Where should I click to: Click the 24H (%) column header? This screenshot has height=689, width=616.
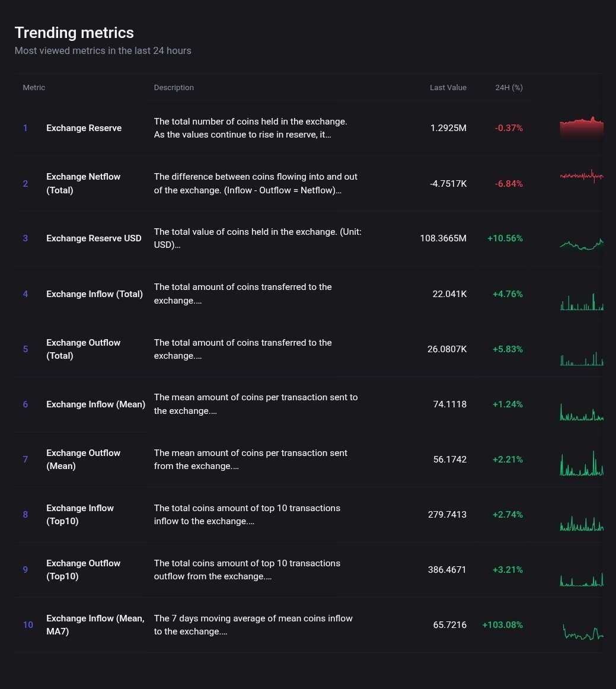[x=509, y=88]
